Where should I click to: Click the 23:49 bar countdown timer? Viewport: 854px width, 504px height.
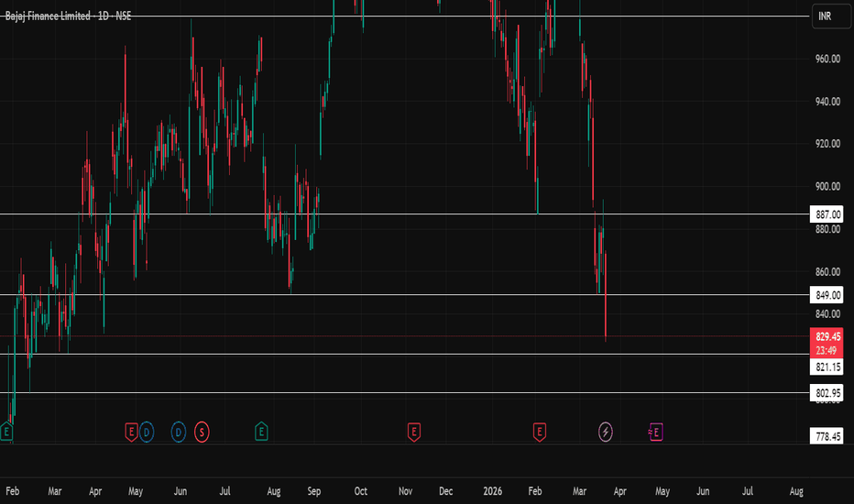coord(827,350)
